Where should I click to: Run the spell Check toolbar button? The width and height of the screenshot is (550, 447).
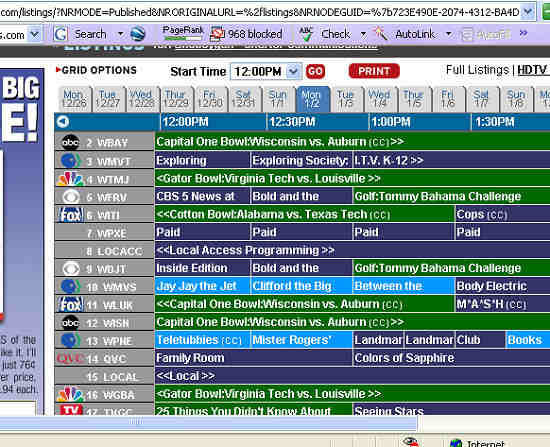pyautogui.click(x=325, y=34)
